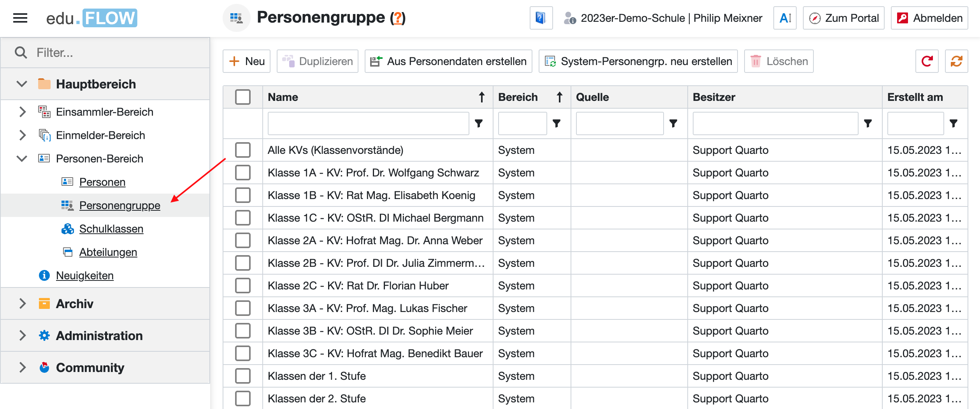Open Schulklassen in the sidebar

point(111,229)
